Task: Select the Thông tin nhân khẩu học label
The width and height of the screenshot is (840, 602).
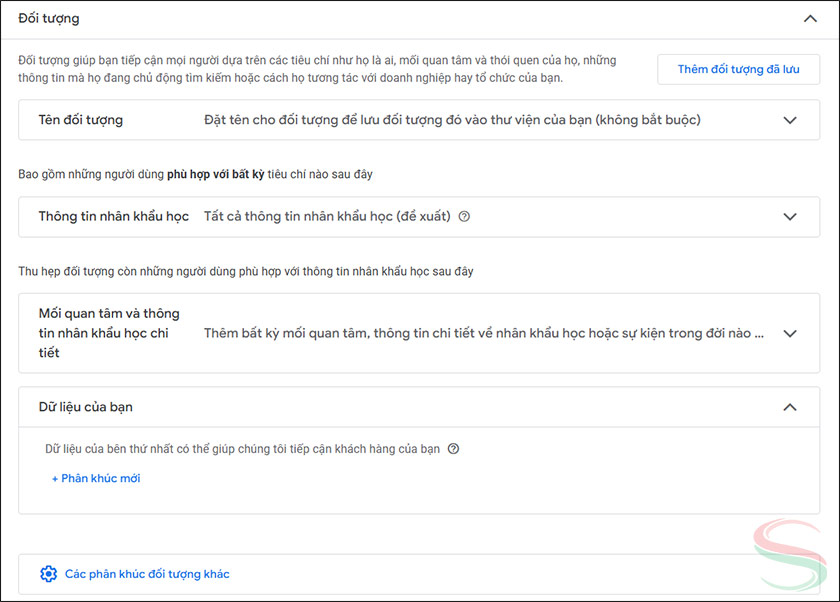Action: (x=113, y=216)
